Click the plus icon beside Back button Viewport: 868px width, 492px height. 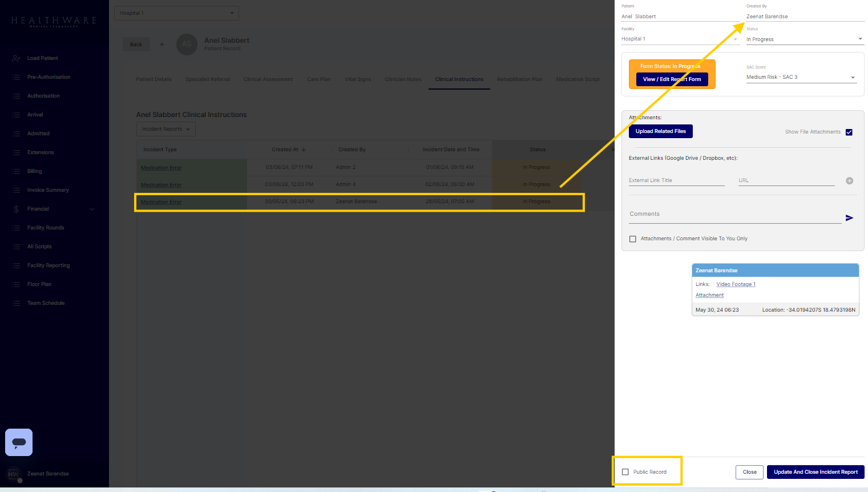(162, 45)
